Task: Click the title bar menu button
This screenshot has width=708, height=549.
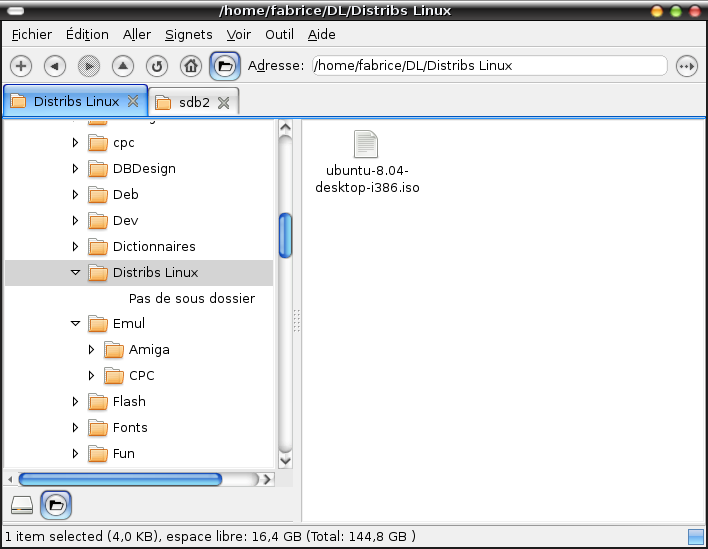Action: pyautogui.click(x=15, y=10)
